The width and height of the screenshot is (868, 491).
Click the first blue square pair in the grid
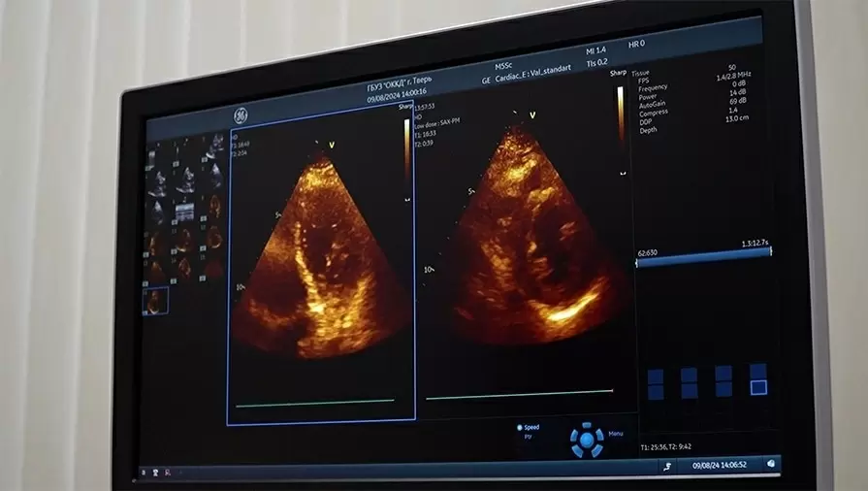[656, 383]
